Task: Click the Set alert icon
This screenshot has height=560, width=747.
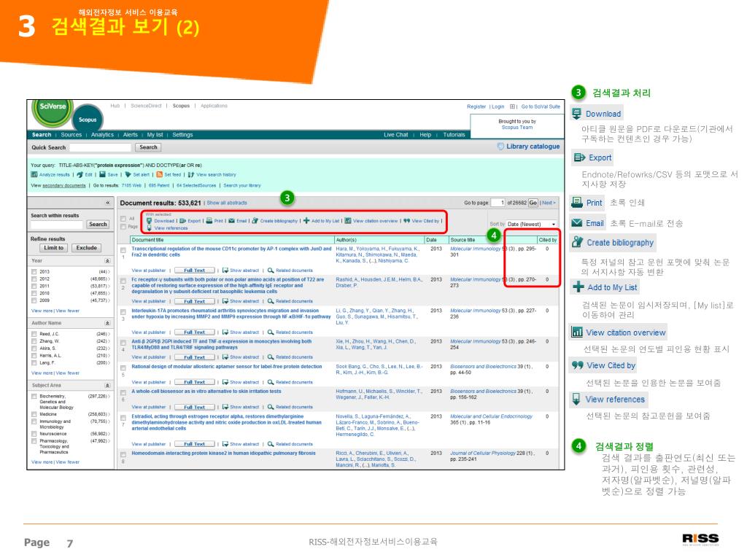Action: 128,175
